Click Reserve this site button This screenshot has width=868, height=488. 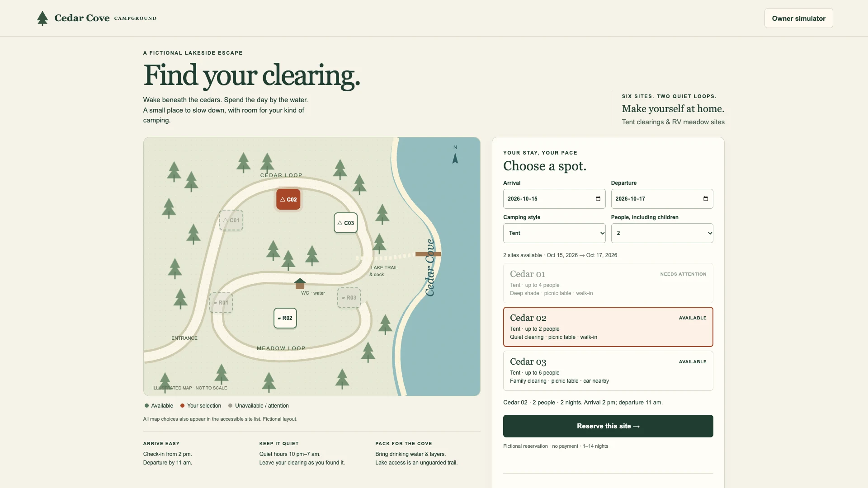(608, 426)
